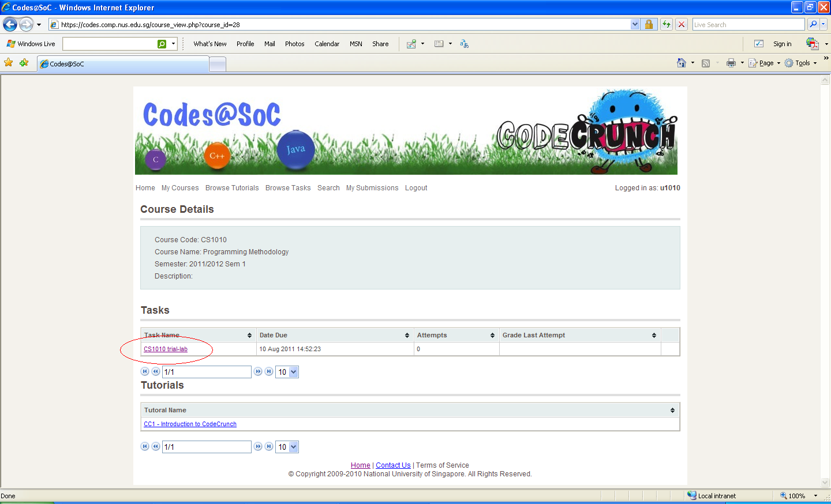The height and width of the screenshot is (504, 831).
Task: Open the My Courses page
Action: pyautogui.click(x=180, y=188)
